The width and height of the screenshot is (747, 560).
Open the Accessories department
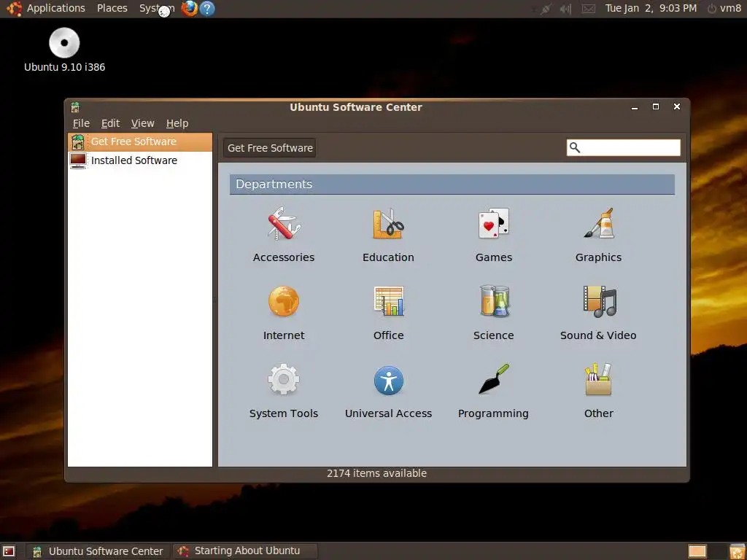click(x=284, y=236)
